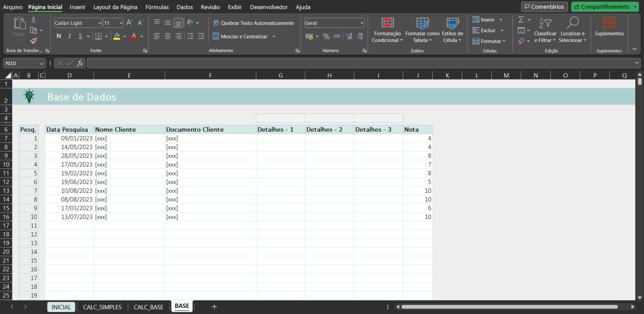Open the Comentários panel
The height and width of the screenshot is (314, 644).
click(x=544, y=7)
